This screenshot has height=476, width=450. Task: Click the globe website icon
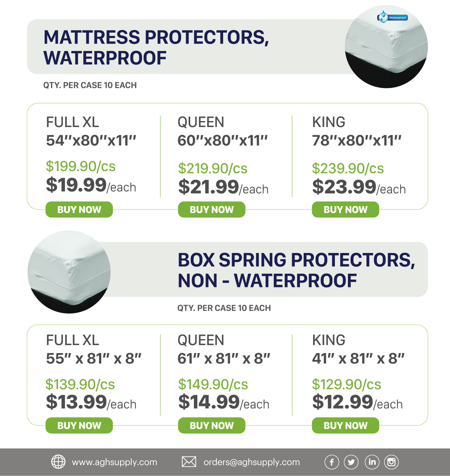(x=58, y=462)
